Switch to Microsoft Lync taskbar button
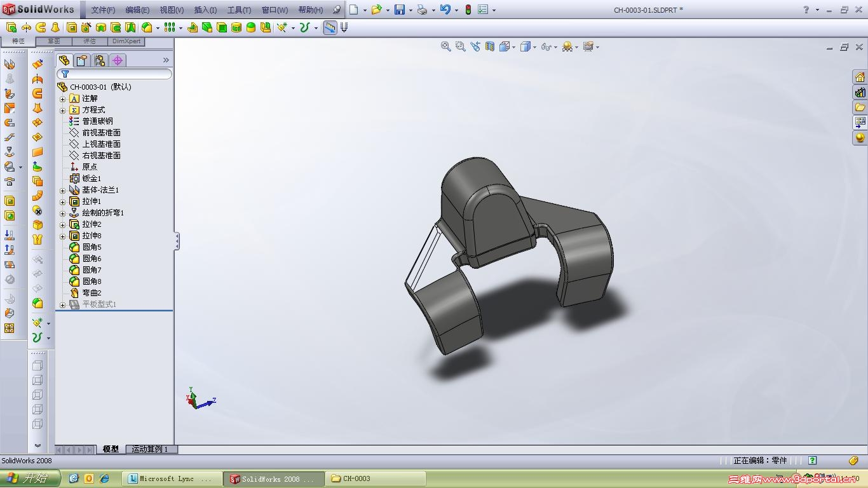The width and height of the screenshot is (868, 488). click(x=172, y=478)
